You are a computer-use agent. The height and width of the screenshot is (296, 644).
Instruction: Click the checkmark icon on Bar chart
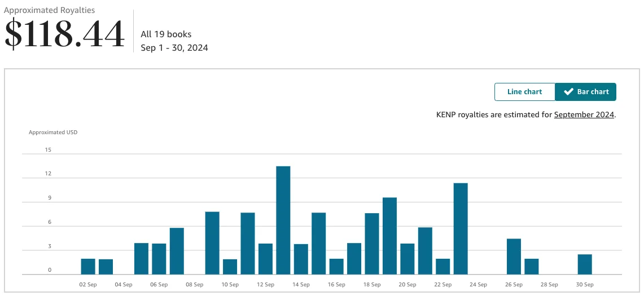[x=568, y=92]
